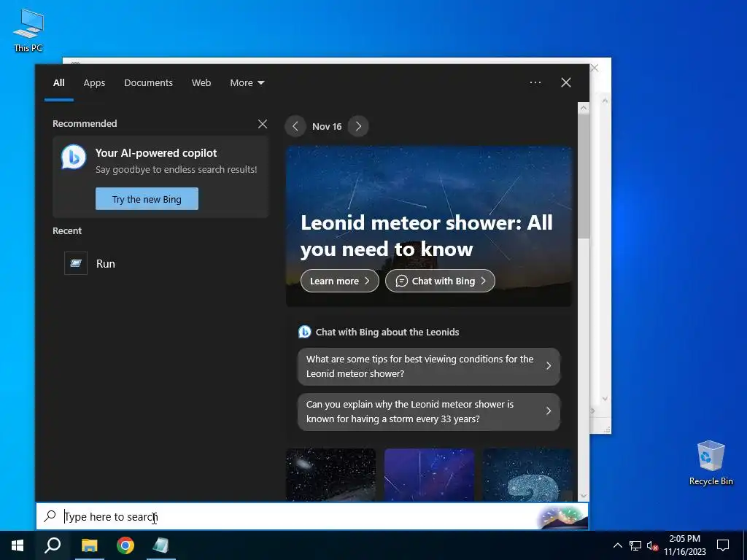Switch to the Documents search tab
Viewport: 747px width, 560px height.
point(149,83)
